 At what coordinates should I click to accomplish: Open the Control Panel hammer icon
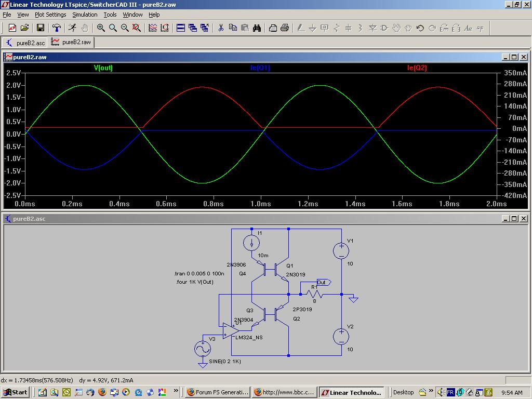click(57, 28)
